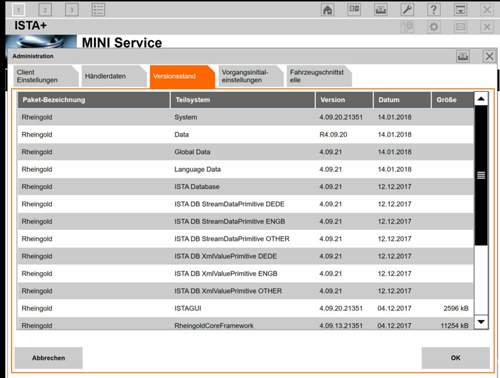
Task: Open the wrench administration icon
Action: click(x=407, y=10)
